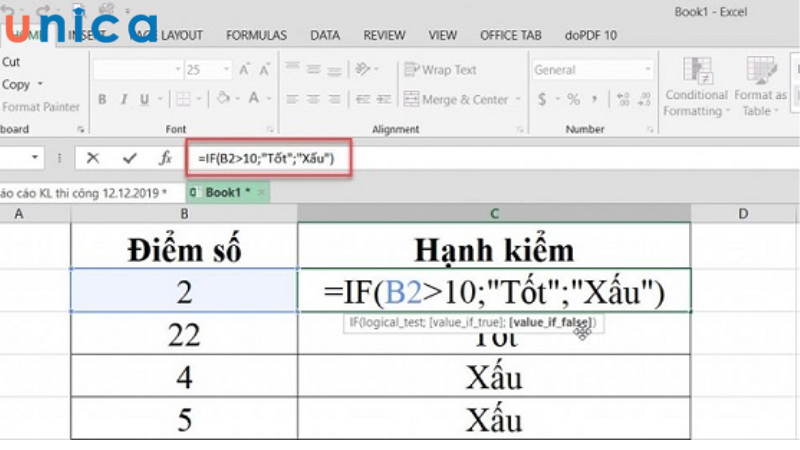Increase font size with larger A icon
This screenshot has height=450, width=800.
point(244,69)
